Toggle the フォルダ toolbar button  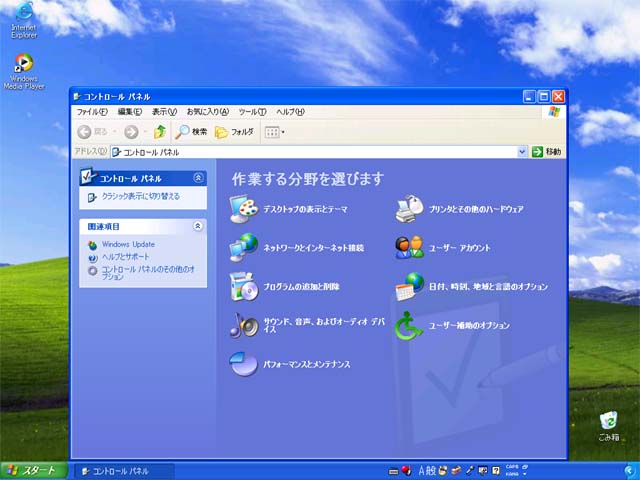[x=234, y=131]
